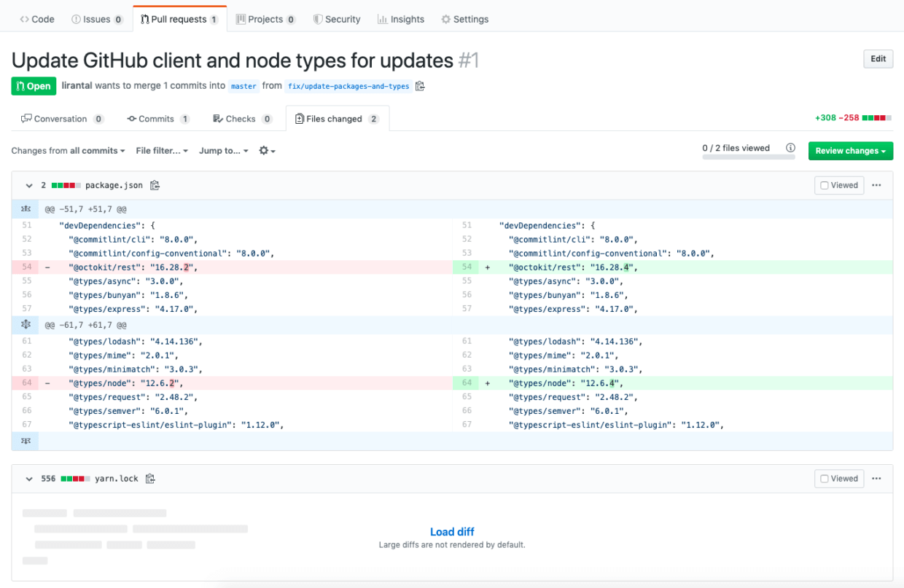The width and height of the screenshot is (904, 588).
Task: Click the Edit title button
Action: tap(878, 59)
